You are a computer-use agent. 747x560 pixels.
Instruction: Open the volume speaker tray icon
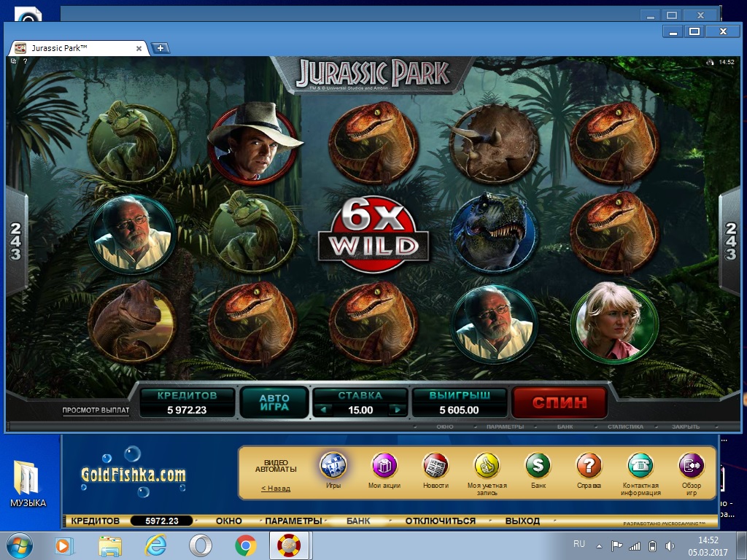pos(670,546)
